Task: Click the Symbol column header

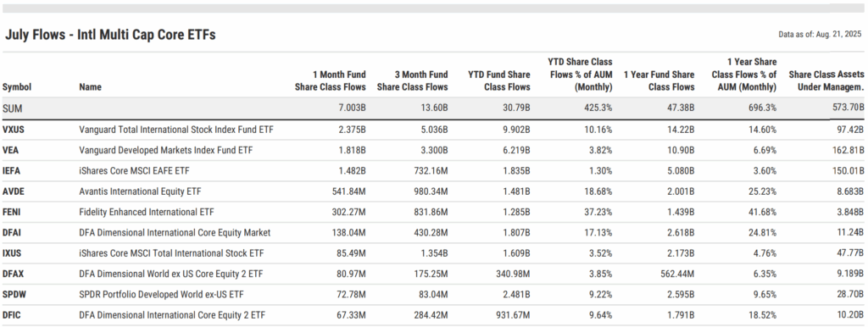Action: pos(17,87)
